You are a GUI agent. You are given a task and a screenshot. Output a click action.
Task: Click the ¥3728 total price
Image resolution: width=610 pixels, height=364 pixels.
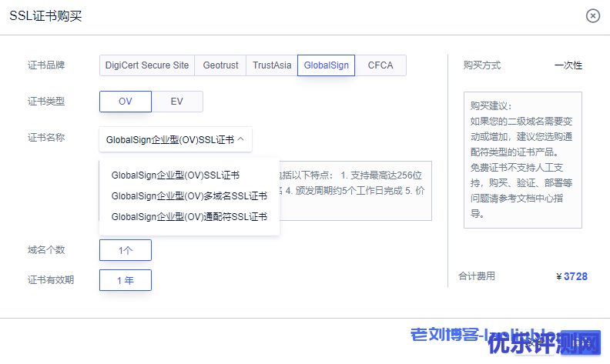[571, 276]
